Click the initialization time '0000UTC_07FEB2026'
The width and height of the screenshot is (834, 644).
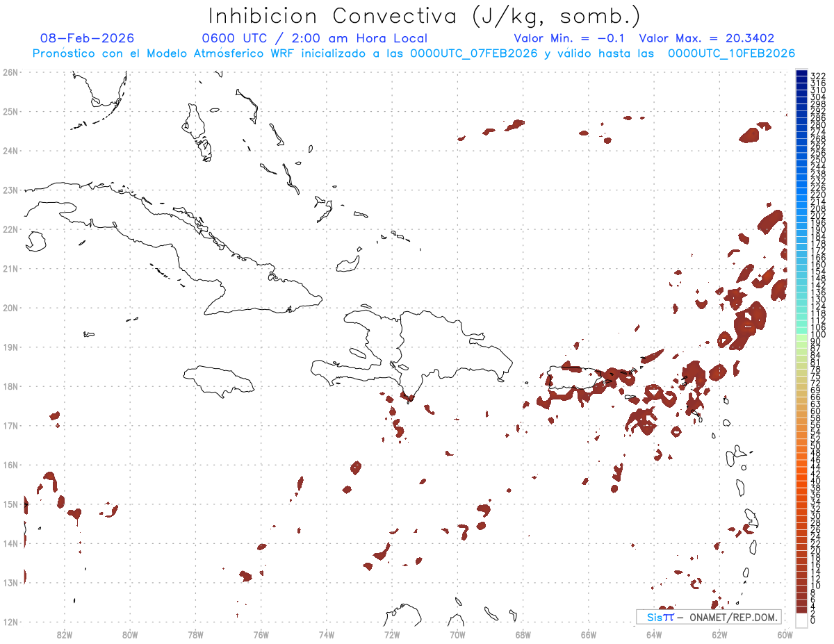point(474,53)
